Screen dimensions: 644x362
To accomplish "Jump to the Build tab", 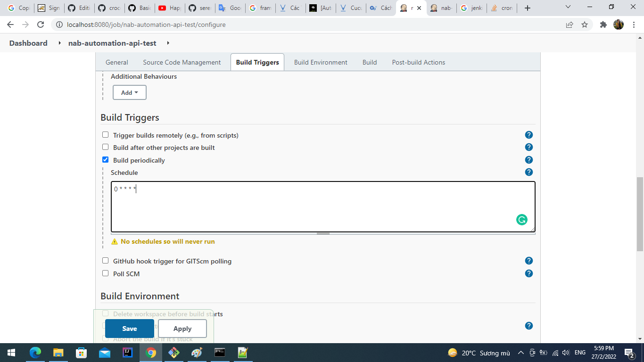I will coord(370,62).
